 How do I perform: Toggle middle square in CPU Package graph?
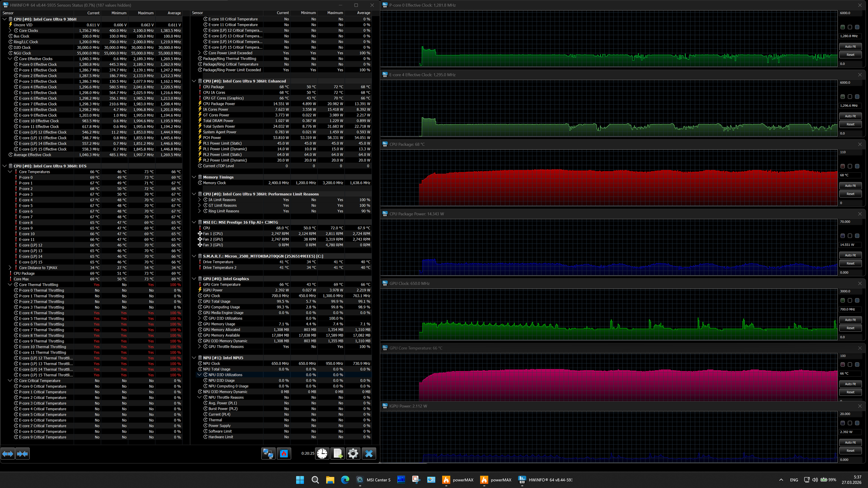(x=850, y=166)
